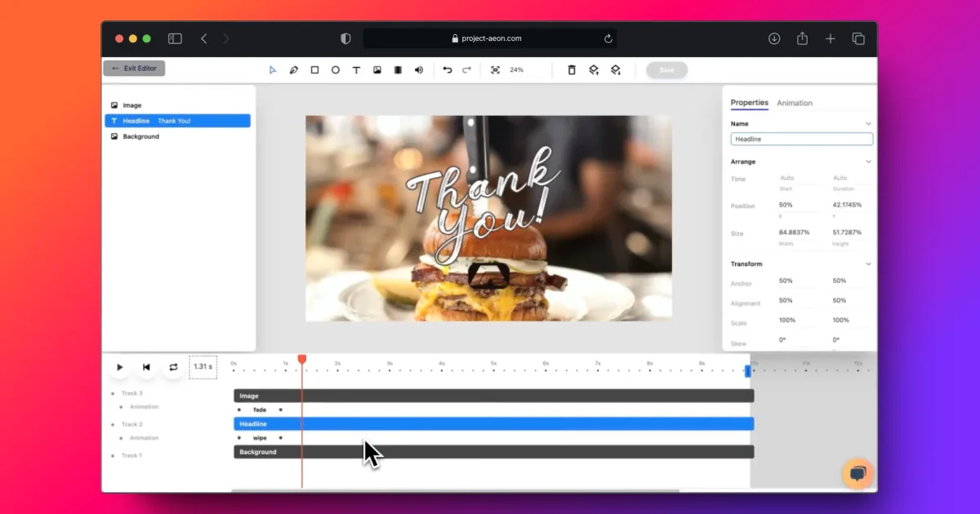The width and height of the screenshot is (980, 514).
Task: Toggle the Safari sidebar icon
Action: [x=175, y=38]
